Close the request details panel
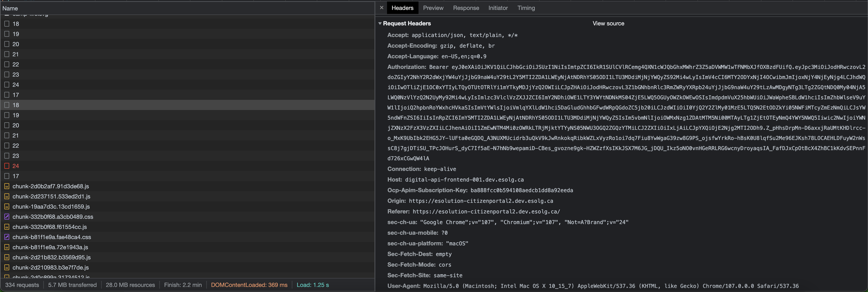 pyautogui.click(x=381, y=7)
